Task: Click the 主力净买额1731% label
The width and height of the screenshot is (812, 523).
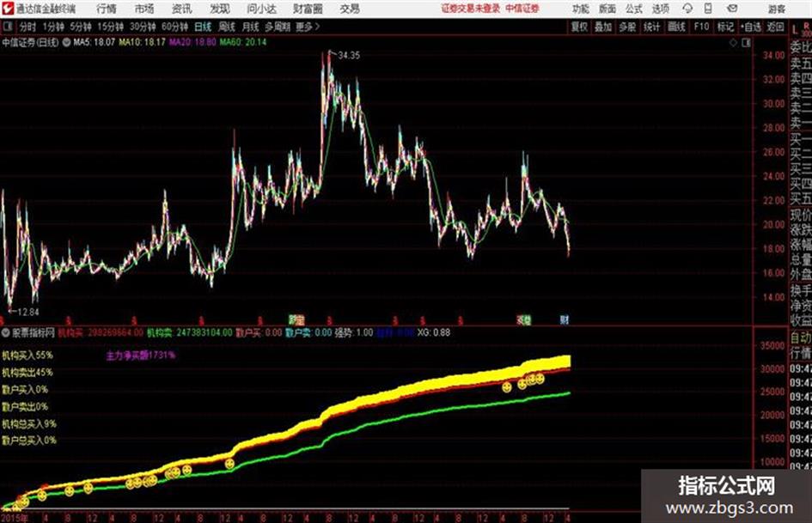Action: (x=140, y=356)
